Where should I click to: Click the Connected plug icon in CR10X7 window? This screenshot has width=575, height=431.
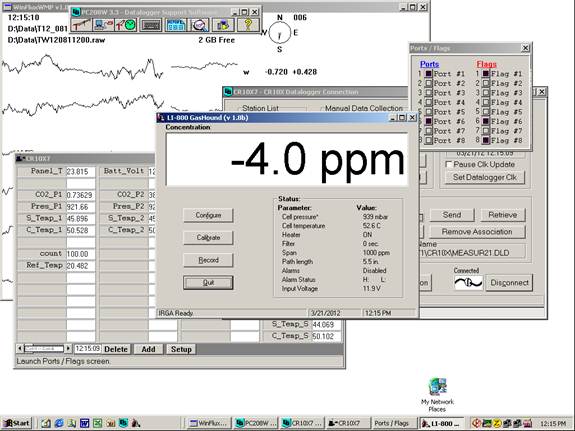pyautogui.click(x=468, y=282)
